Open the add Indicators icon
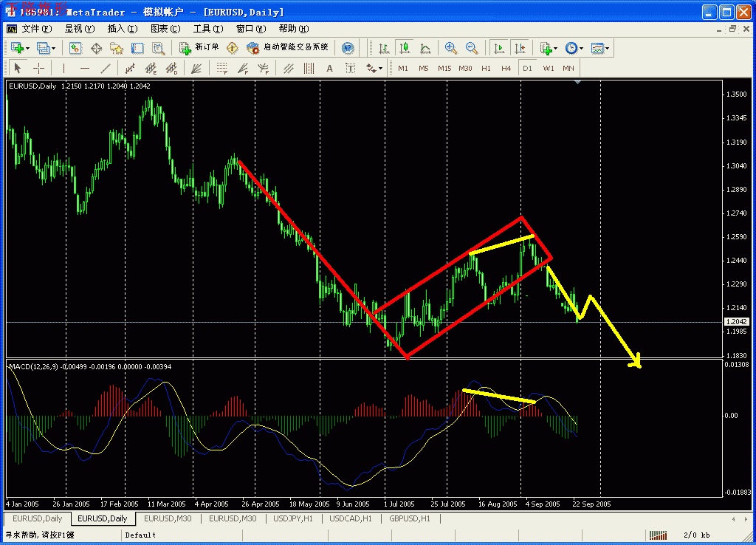The image size is (756, 545). [x=546, y=48]
